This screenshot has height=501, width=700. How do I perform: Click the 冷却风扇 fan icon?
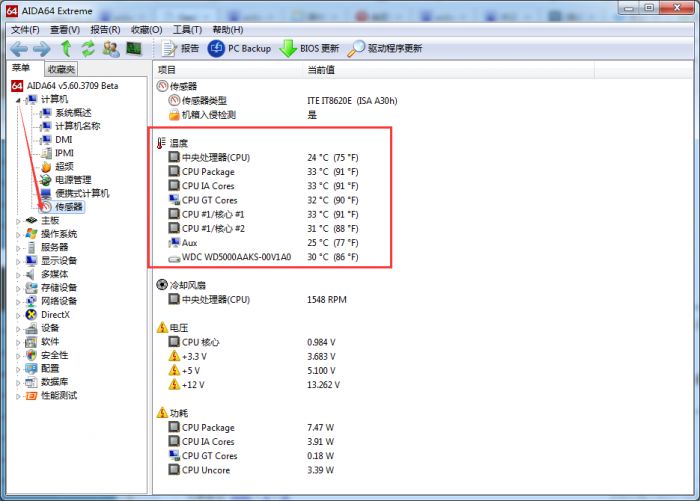pos(162,284)
